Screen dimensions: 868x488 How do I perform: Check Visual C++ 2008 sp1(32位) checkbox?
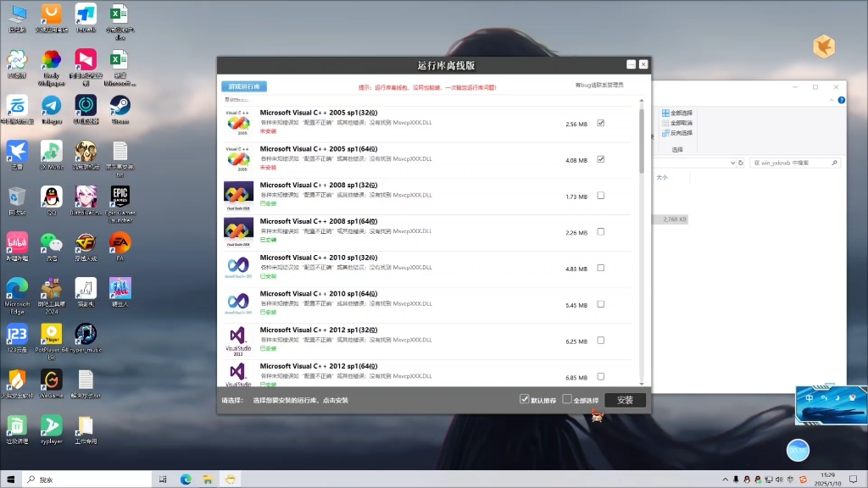coord(601,196)
